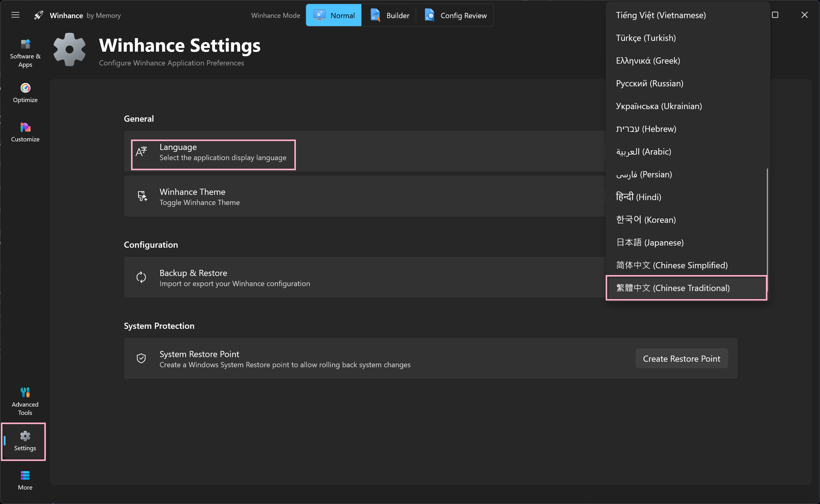The width and height of the screenshot is (820, 504).
Task: Click the General section heading
Action: 139,119
